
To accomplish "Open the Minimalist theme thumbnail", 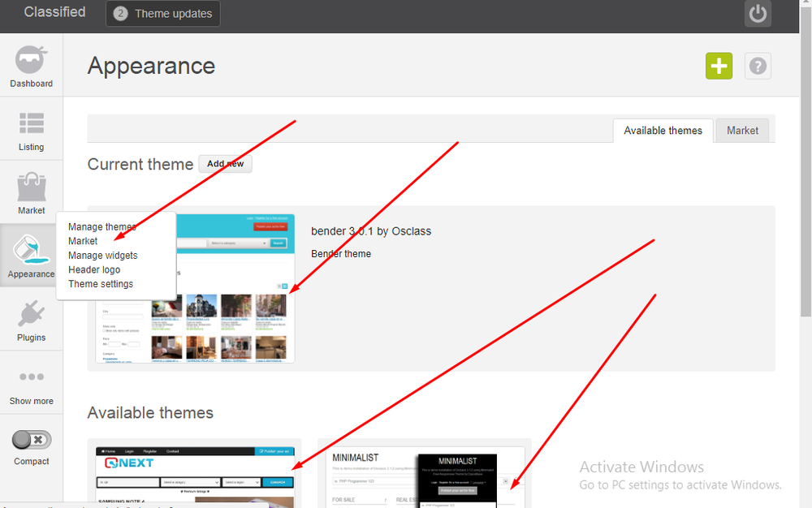I will pyautogui.click(x=425, y=477).
